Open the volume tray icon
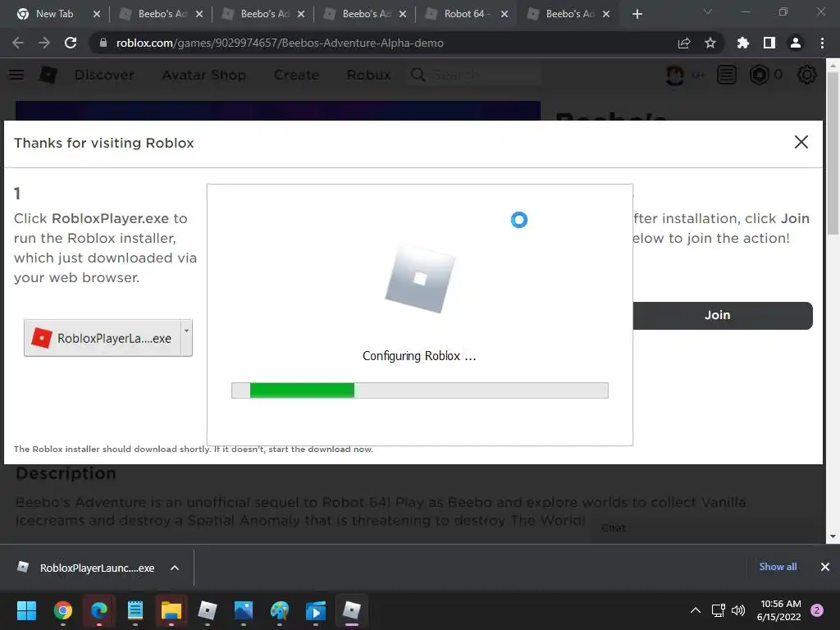 [x=738, y=610]
